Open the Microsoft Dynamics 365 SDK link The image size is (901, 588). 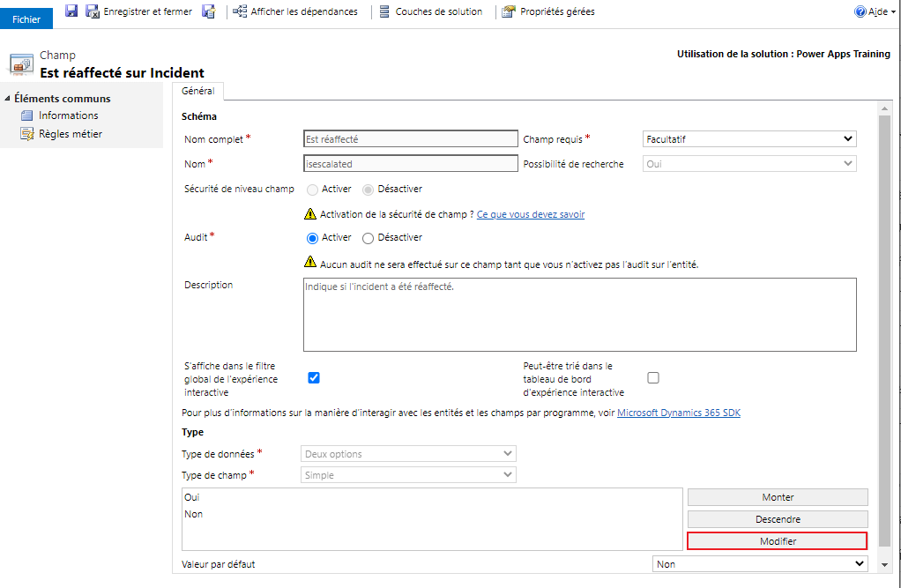pyautogui.click(x=679, y=413)
